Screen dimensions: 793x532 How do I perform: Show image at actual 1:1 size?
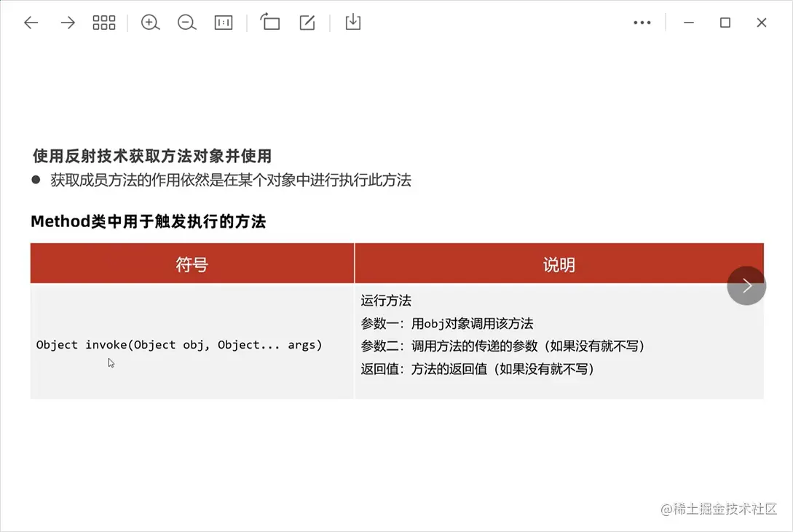tap(224, 23)
